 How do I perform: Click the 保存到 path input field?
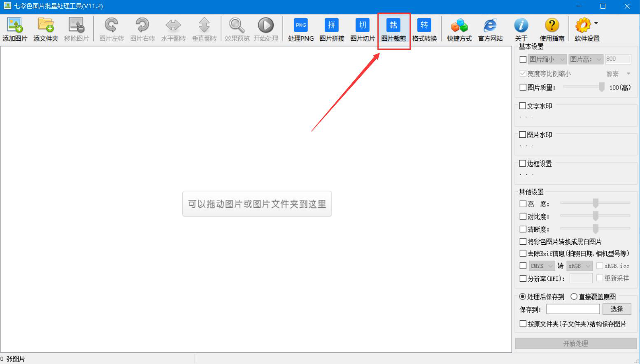coord(573,309)
